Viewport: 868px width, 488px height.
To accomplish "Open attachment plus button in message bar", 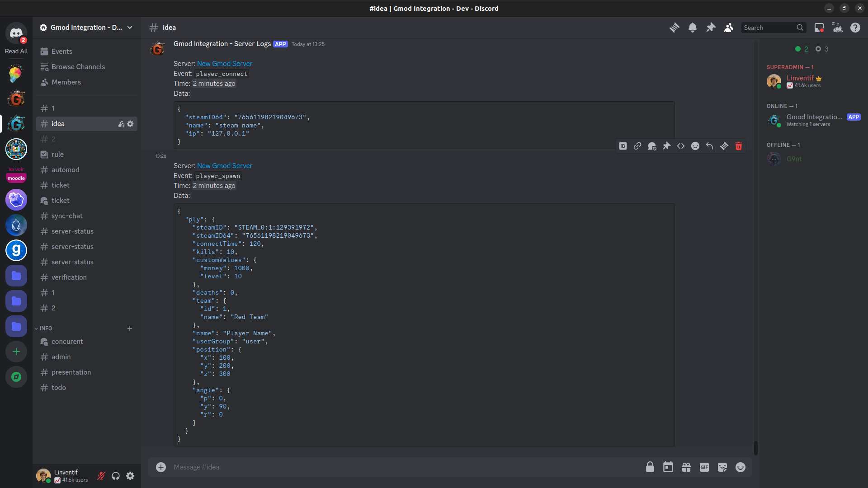I will [161, 467].
